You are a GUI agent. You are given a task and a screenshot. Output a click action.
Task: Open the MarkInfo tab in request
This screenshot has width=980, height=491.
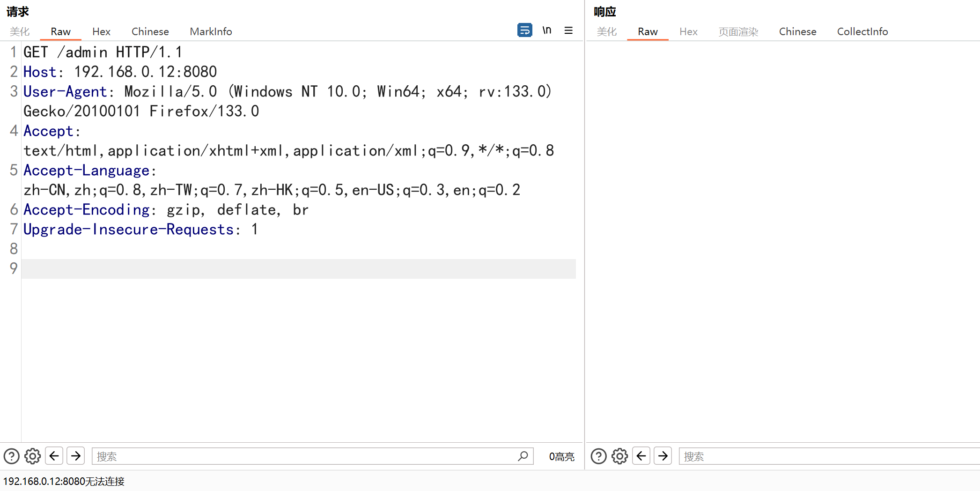pos(211,31)
